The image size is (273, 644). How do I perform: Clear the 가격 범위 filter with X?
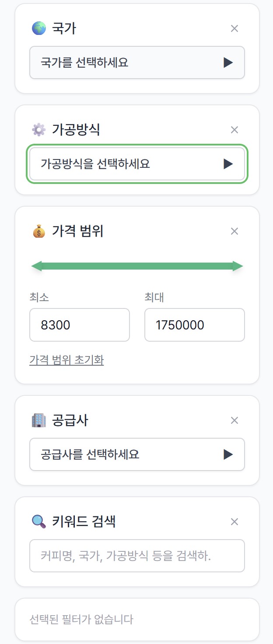(x=234, y=231)
